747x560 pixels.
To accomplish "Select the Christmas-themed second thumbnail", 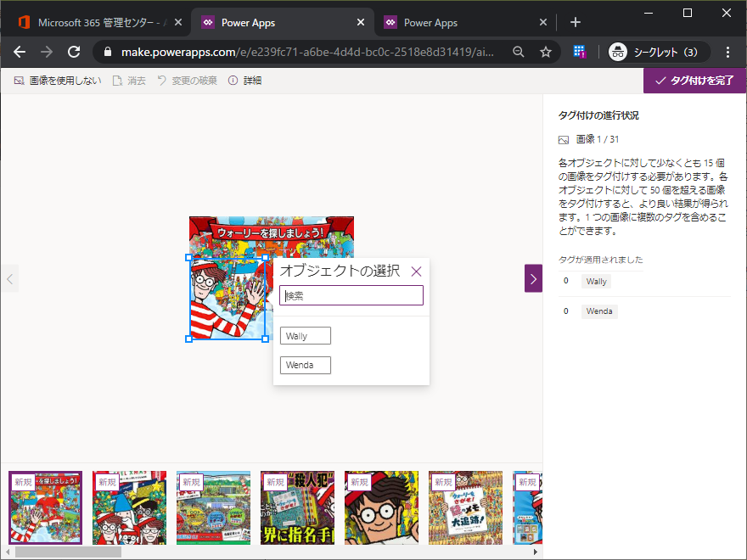I will [x=130, y=507].
